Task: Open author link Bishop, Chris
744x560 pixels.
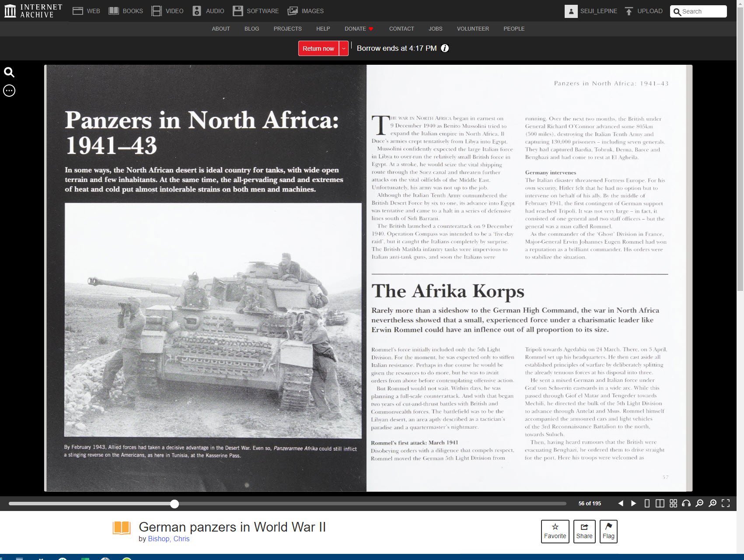Action: (168, 539)
